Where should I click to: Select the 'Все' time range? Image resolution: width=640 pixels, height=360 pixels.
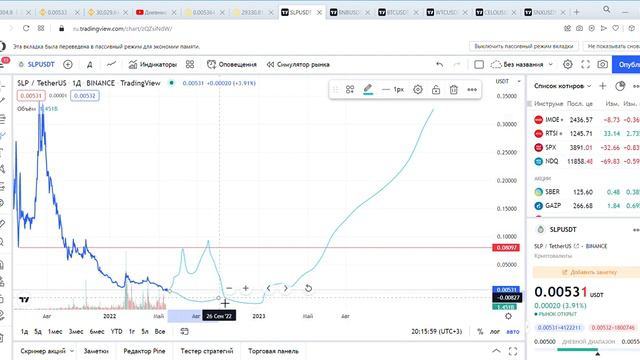coord(160,331)
